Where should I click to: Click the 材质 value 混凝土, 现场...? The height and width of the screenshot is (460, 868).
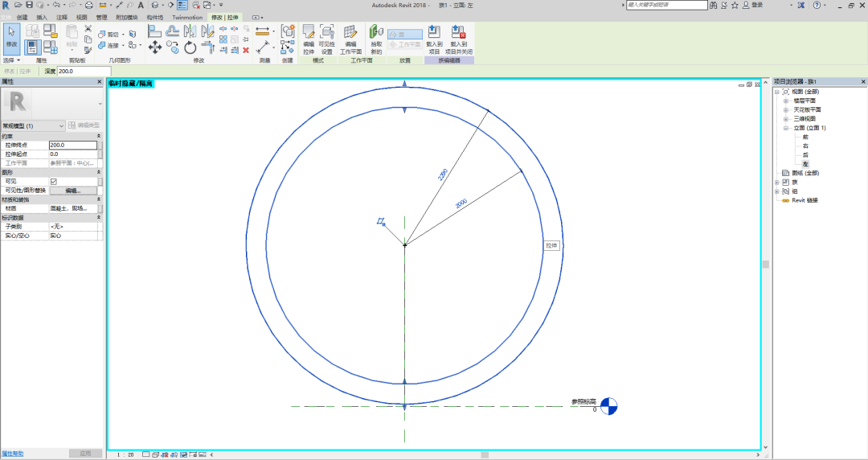click(x=73, y=209)
